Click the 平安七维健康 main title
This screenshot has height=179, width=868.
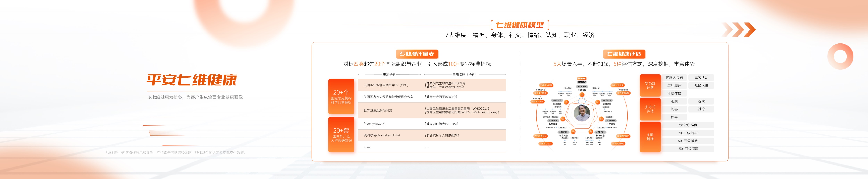pos(192,80)
